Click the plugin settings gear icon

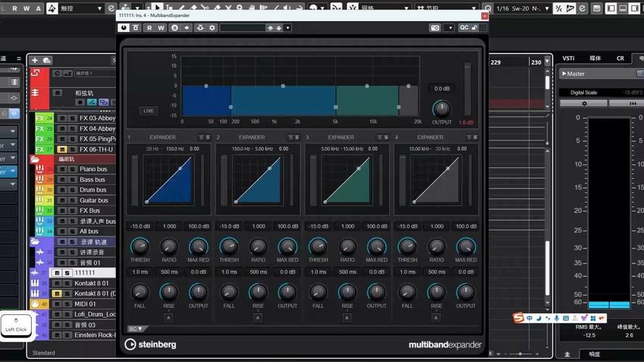click(x=212, y=28)
